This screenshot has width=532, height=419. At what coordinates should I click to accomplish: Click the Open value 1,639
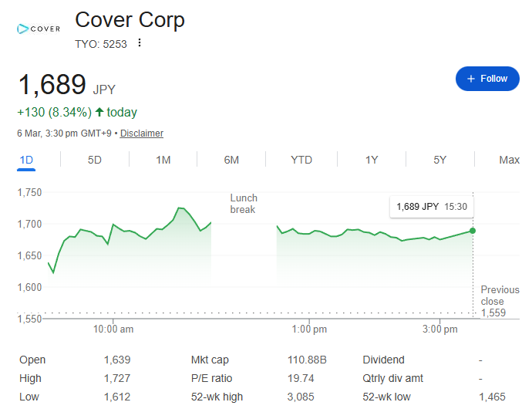(117, 360)
